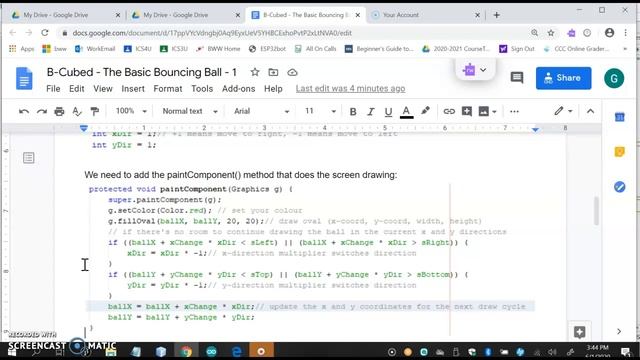Bookmark this page with the star
Image resolution: width=640 pixels, height=360 pixels.
(x=551, y=33)
